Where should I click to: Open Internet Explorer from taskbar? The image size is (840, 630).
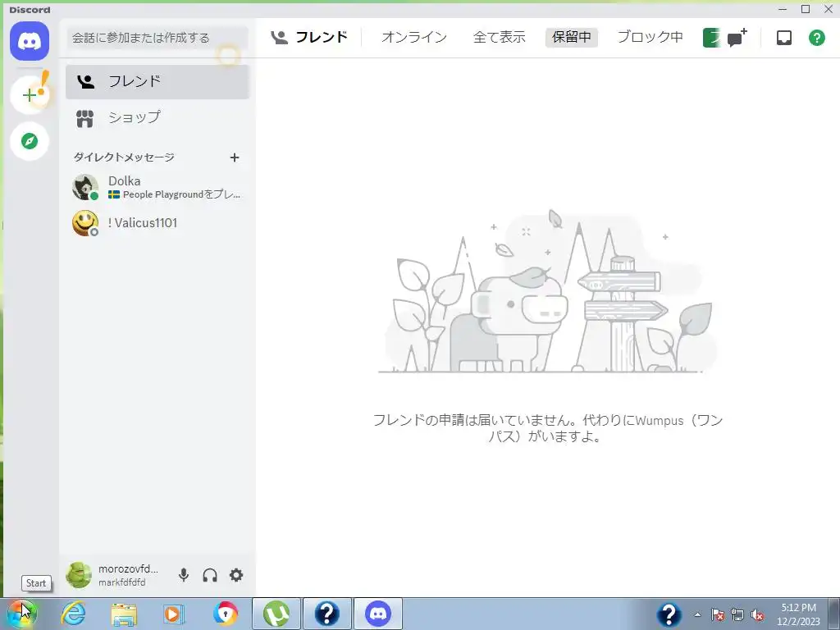73,614
